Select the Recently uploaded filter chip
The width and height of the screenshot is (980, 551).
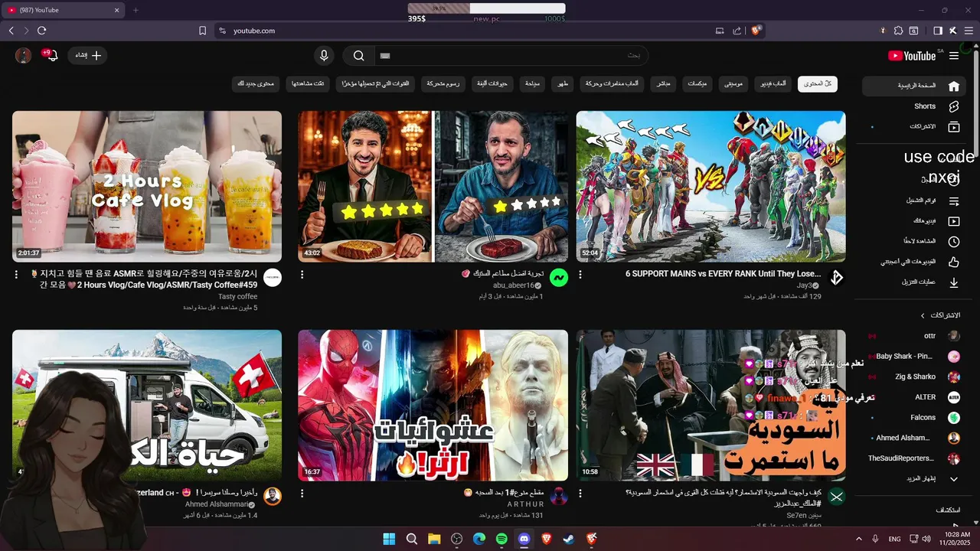click(x=374, y=83)
